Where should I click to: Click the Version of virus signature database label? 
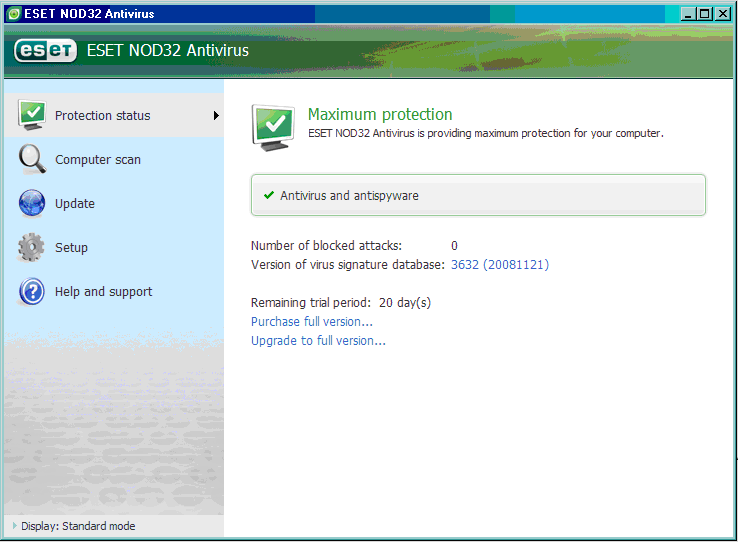347,264
